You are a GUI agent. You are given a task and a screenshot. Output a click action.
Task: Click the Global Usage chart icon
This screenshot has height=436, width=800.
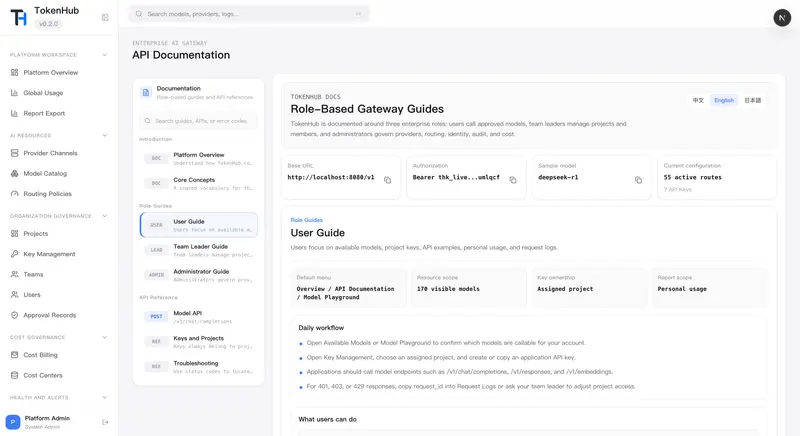[14, 93]
